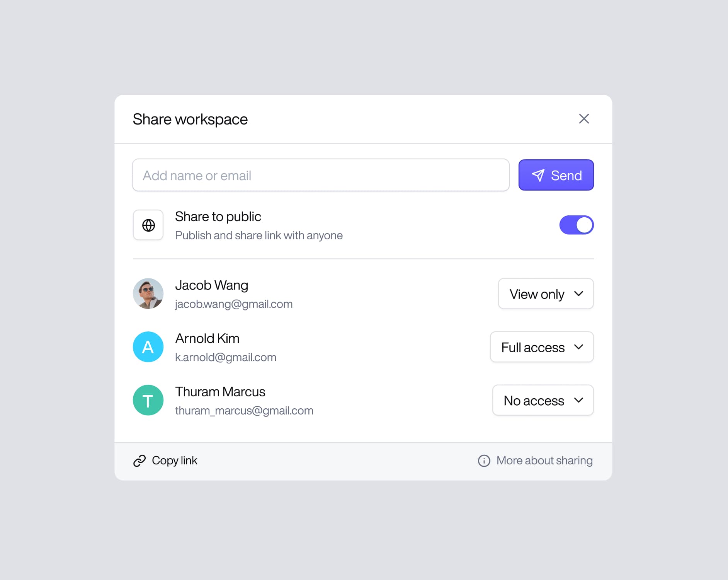This screenshot has width=728, height=580.
Task: Click the globe icon beside Share to public
Action: tap(148, 225)
